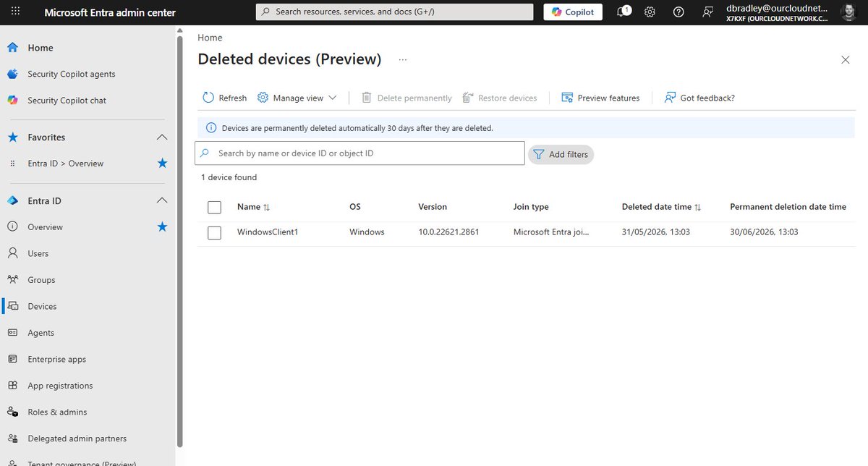This screenshot has width=868, height=466.
Task: Open the Enterprise apps icon
Action: click(12, 359)
